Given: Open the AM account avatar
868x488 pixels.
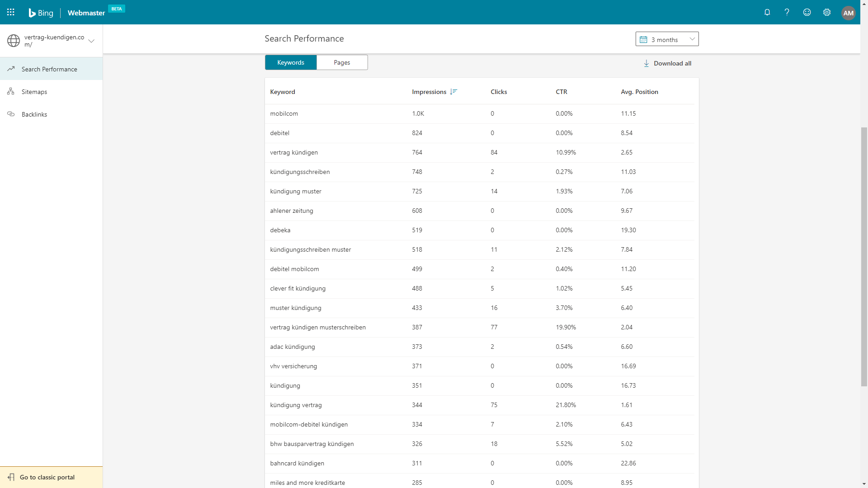Looking at the screenshot, I should click(x=849, y=13).
